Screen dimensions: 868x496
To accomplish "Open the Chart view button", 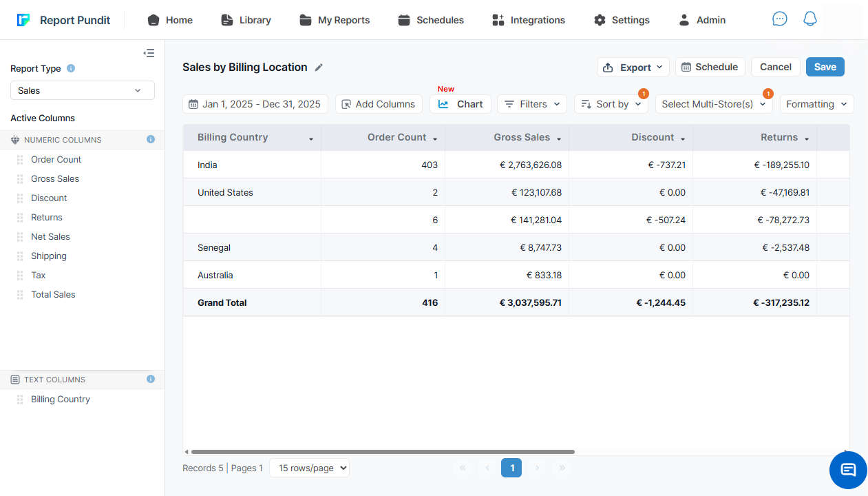I will coord(461,104).
